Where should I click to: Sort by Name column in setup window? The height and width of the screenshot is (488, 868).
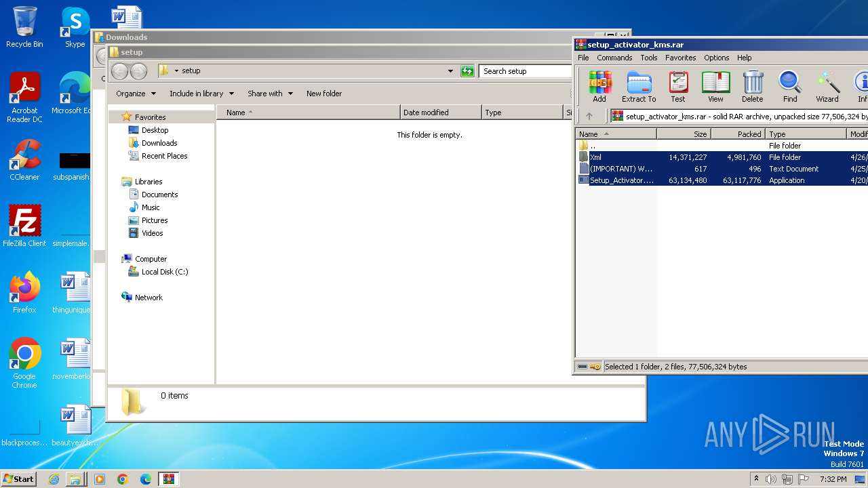point(309,113)
